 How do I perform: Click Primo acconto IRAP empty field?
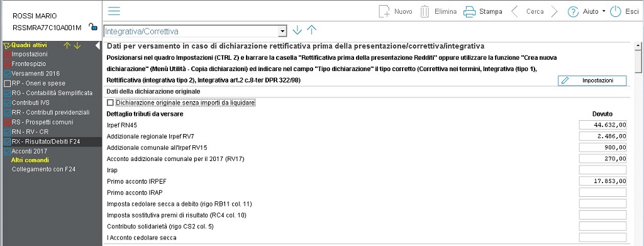602,192
